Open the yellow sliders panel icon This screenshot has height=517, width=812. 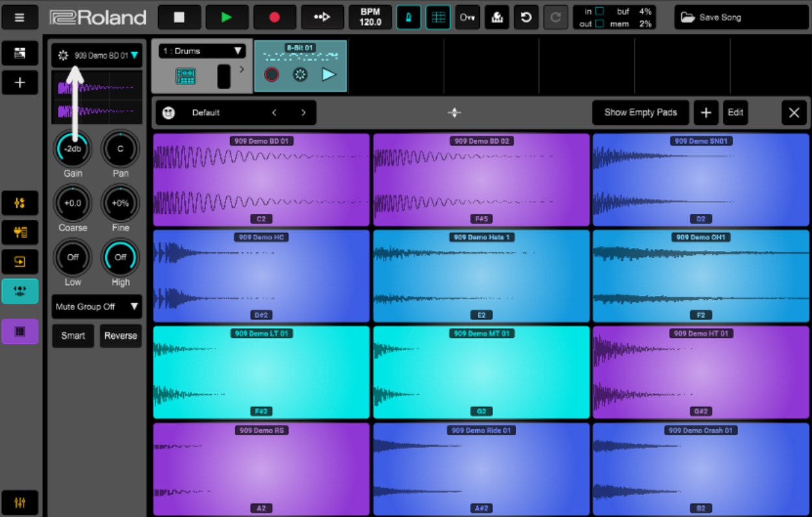point(20,203)
